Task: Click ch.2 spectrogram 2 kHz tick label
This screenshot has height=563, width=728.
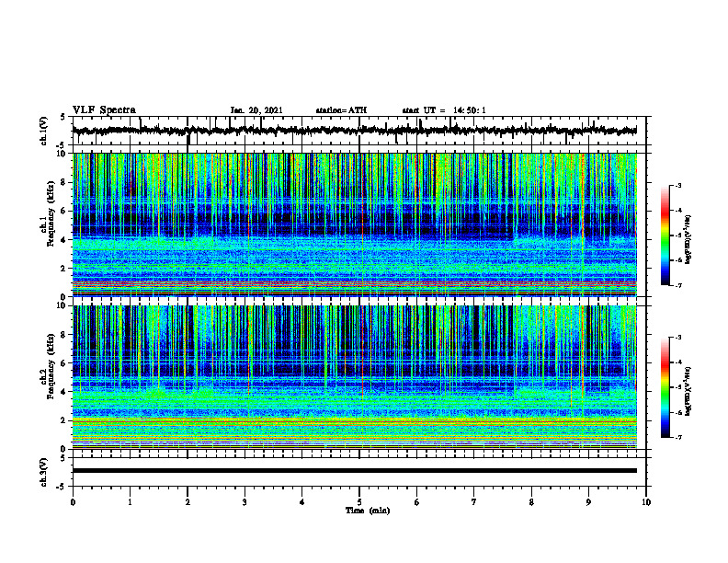Action: (64, 420)
